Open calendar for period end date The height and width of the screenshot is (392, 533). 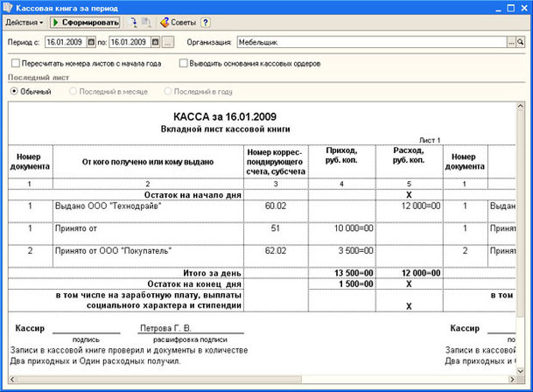[154, 41]
